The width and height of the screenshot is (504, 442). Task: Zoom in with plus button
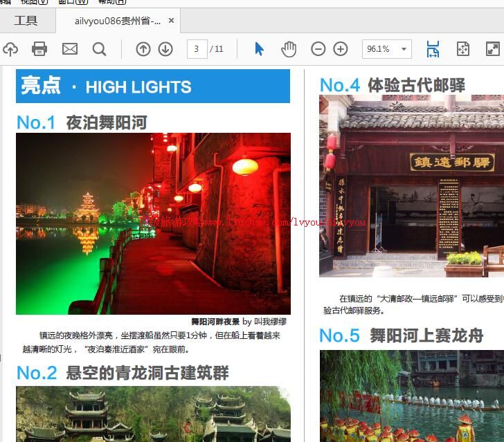pyautogui.click(x=341, y=49)
